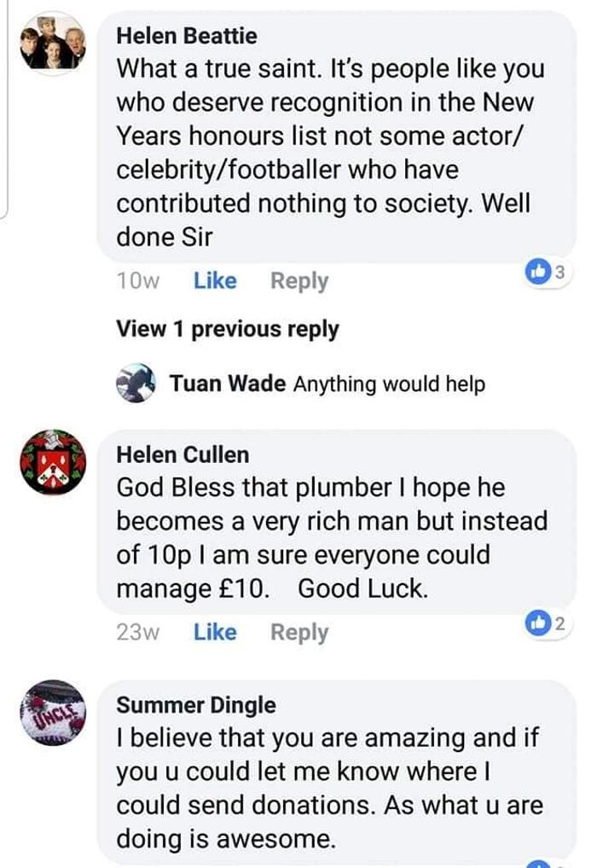Reply to Helen Beattie's comment
This screenshot has height=868, width=597.
(x=298, y=281)
